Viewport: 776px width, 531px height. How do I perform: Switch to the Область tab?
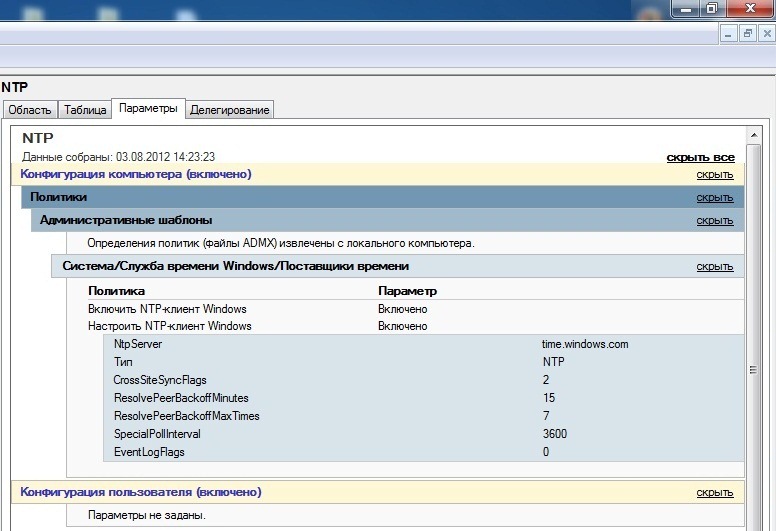point(30,109)
